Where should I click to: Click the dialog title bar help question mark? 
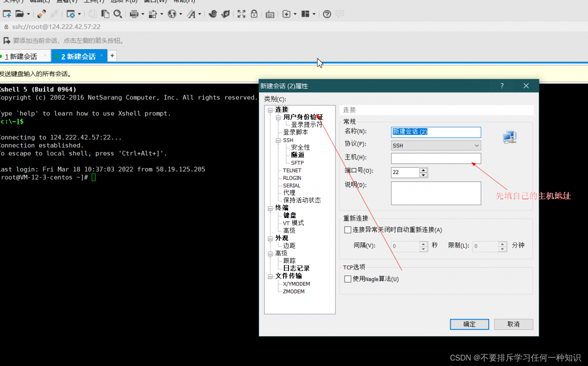point(502,86)
